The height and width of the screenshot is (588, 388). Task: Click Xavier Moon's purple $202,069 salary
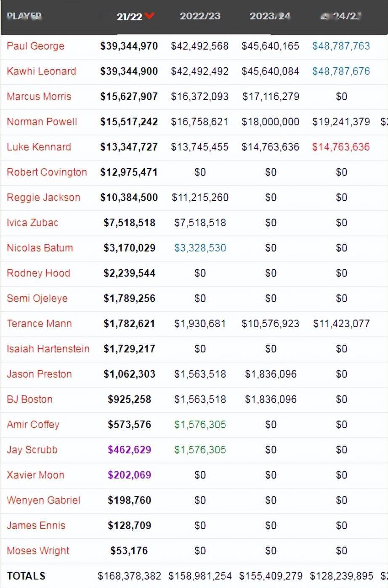129,475
